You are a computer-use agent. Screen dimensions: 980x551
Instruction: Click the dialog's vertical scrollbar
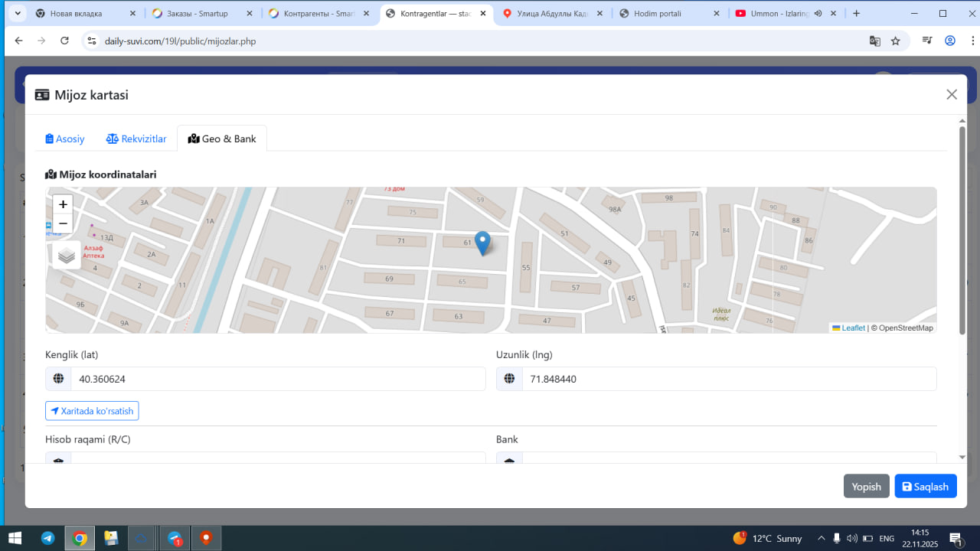[962, 230]
